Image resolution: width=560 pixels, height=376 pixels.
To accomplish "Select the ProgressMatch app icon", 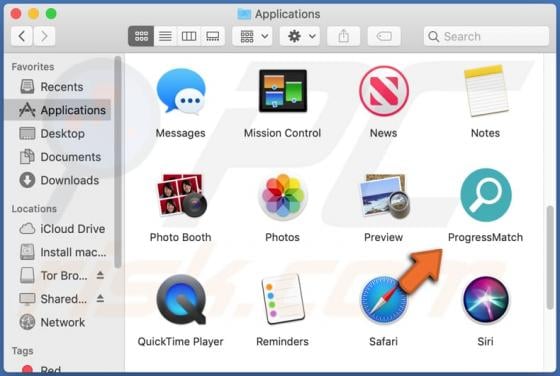I will click(x=486, y=195).
